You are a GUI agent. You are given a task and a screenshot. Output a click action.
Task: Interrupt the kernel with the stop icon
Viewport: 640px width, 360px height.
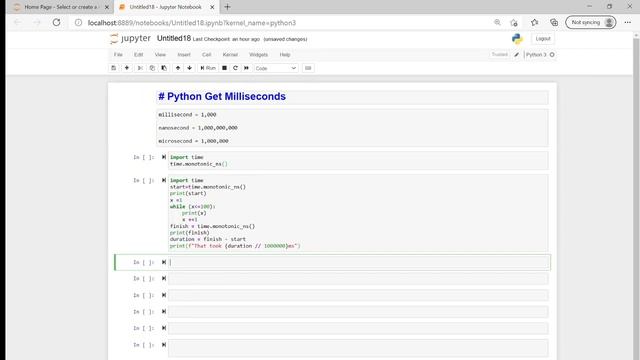click(x=224, y=68)
